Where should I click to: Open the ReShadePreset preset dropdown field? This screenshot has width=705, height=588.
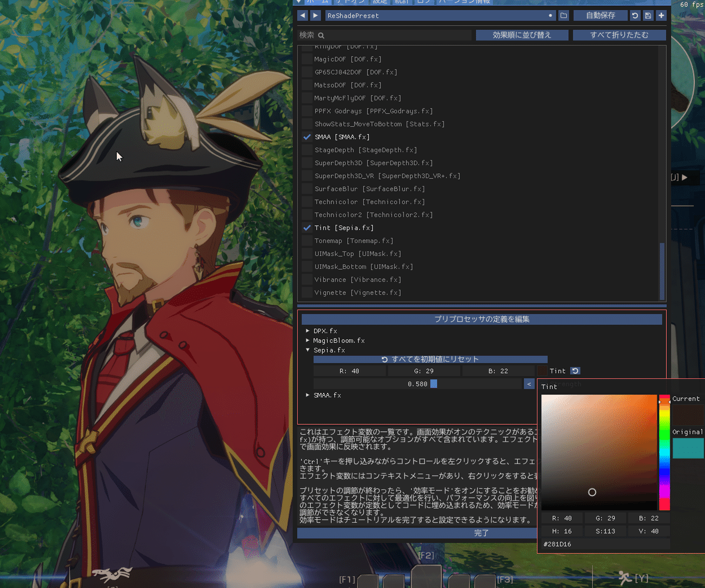(x=439, y=16)
